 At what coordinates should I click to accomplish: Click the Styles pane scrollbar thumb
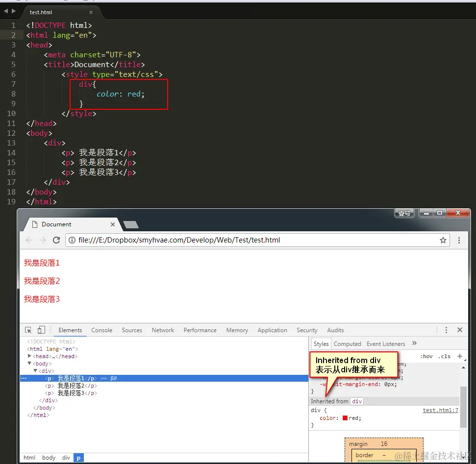pos(463,407)
